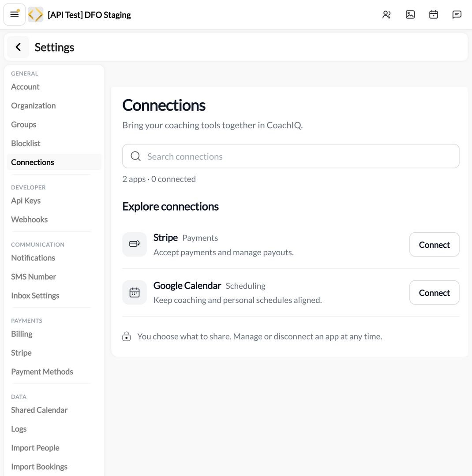Open the hamburger menu button
The height and width of the screenshot is (476, 472).
(14, 14)
